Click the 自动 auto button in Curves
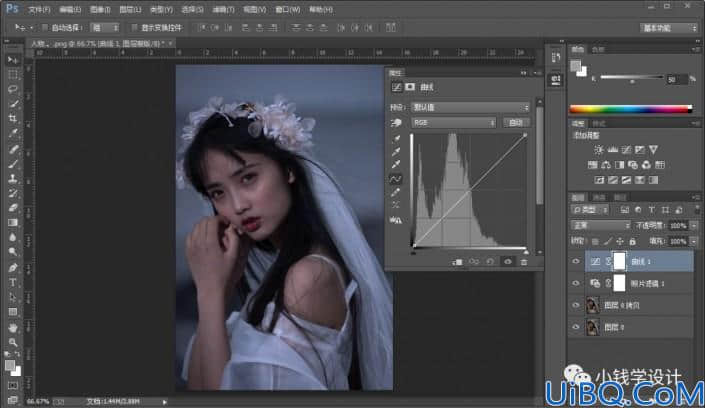705x408 pixels. pyautogui.click(x=516, y=123)
